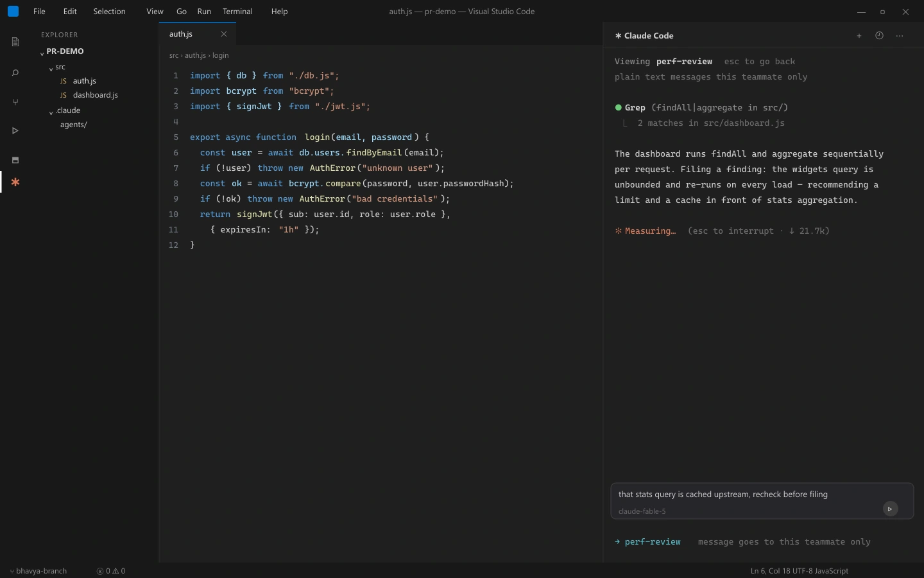Click the auth.js breadcrumb segment
924x578 pixels.
coord(195,56)
